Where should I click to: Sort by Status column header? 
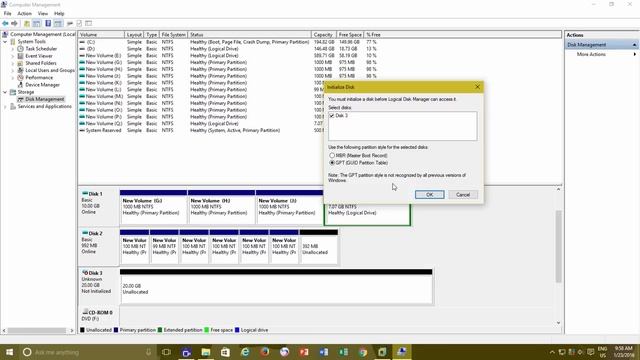click(249, 35)
